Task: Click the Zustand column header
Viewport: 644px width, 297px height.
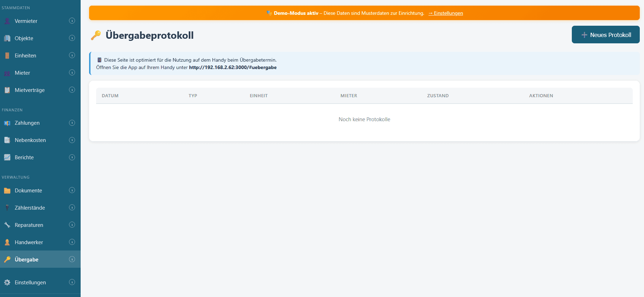Action: point(438,96)
